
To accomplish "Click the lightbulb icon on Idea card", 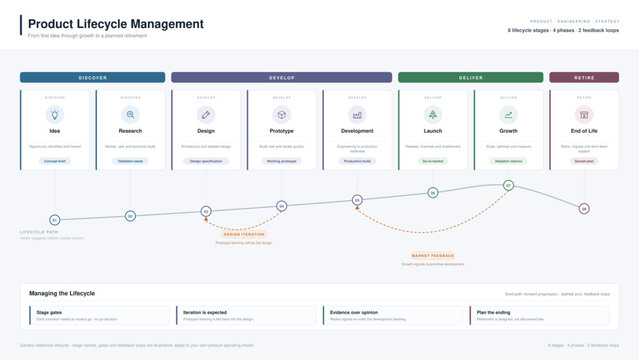I will [x=55, y=115].
